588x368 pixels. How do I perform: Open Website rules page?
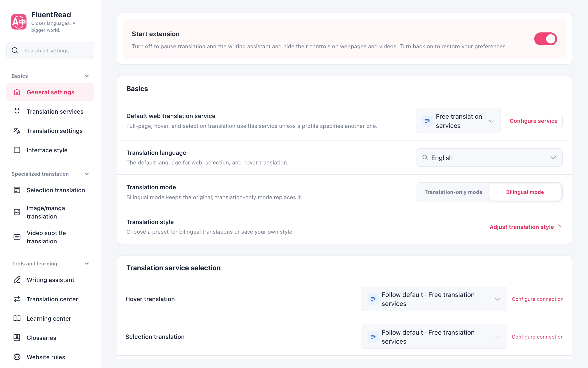[x=50, y=357]
